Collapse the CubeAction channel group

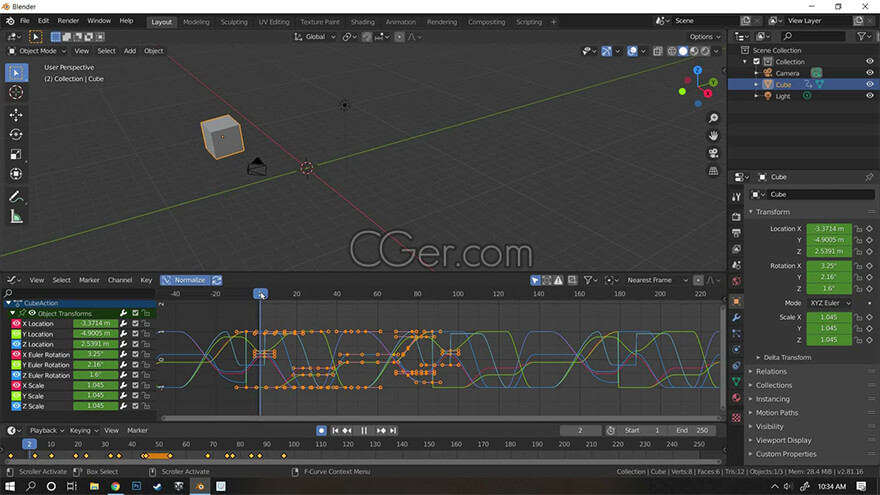[x=8, y=303]
